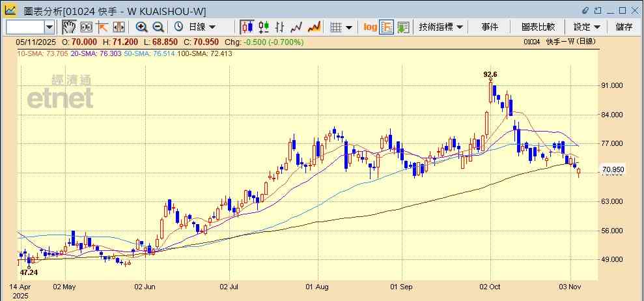Open the 日線 period dropdown

pos(203,27)
